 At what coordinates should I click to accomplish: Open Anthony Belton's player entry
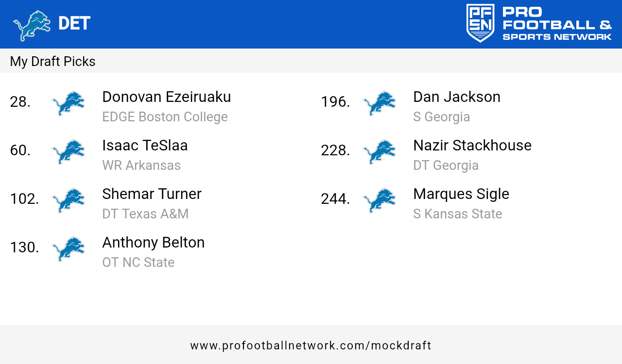[153, 243]
